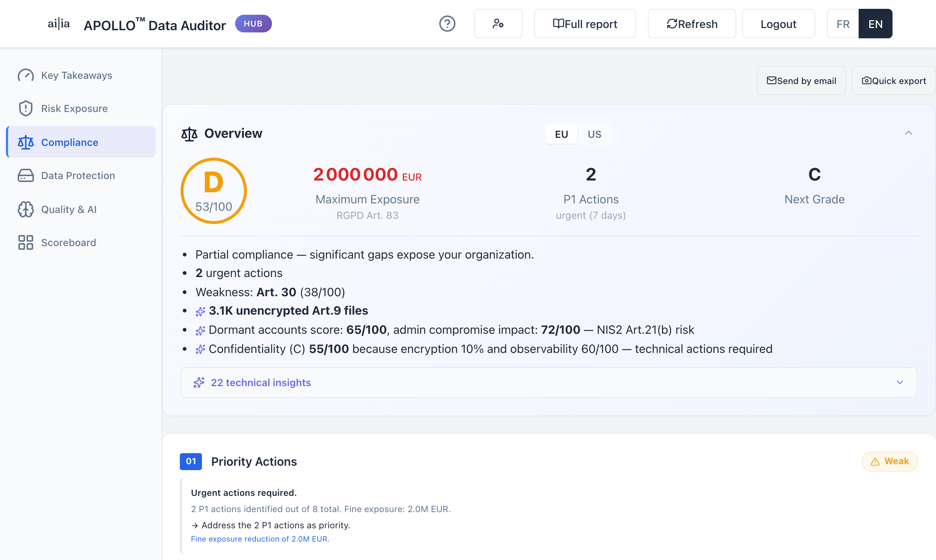The height and width of the screenshot is (560, 936).
Task: Open the user settings icon button
Action: pyautogui.click(x=498, y=24)
